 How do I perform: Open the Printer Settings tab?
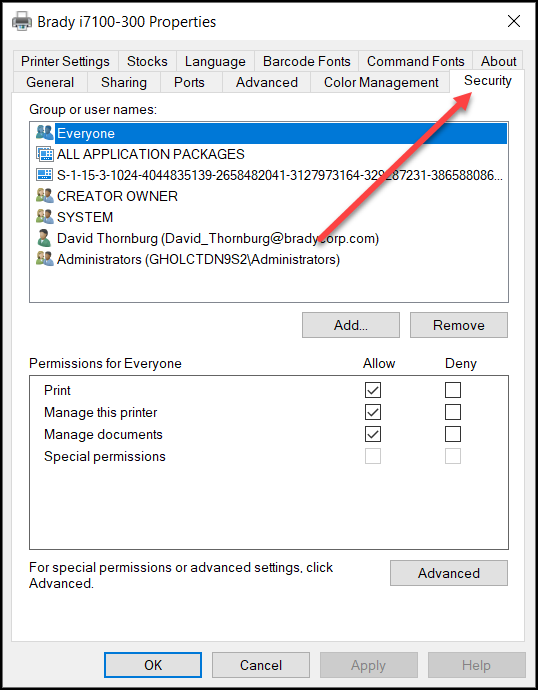65,61
